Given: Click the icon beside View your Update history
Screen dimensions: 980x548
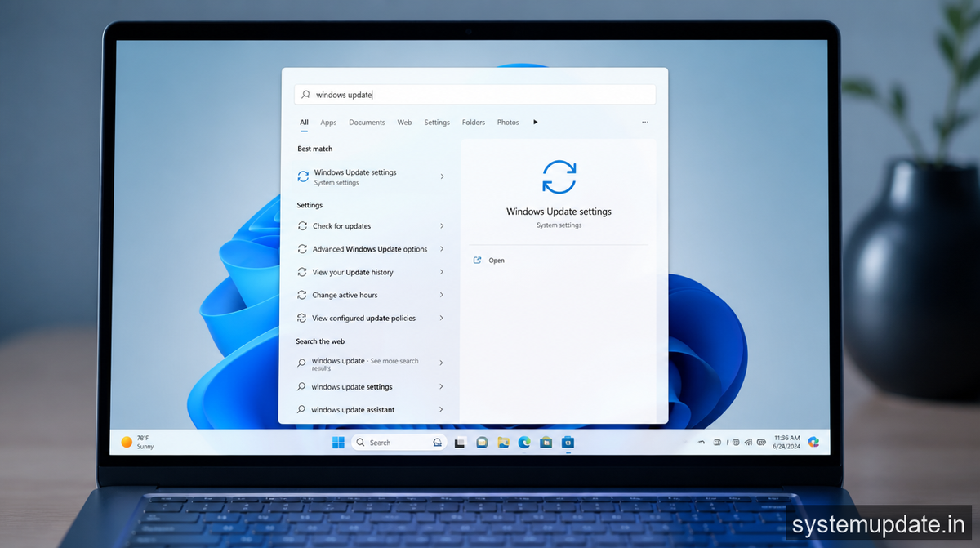Looking at the screenshot, I should tap(302, 272).
